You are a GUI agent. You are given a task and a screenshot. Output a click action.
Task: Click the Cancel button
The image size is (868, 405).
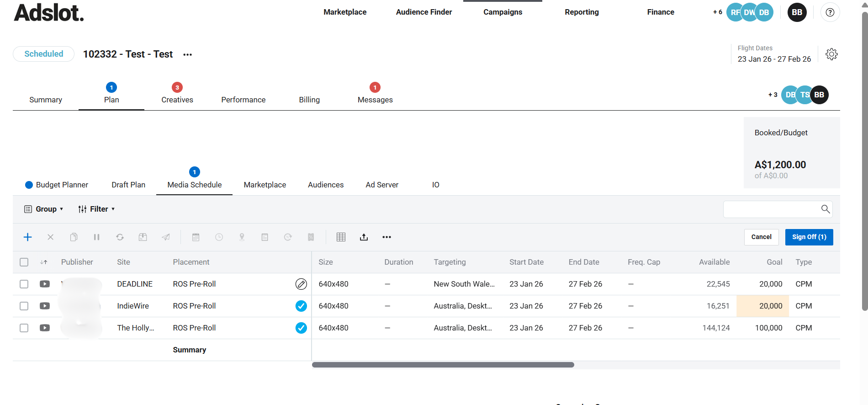pos(761,237)
